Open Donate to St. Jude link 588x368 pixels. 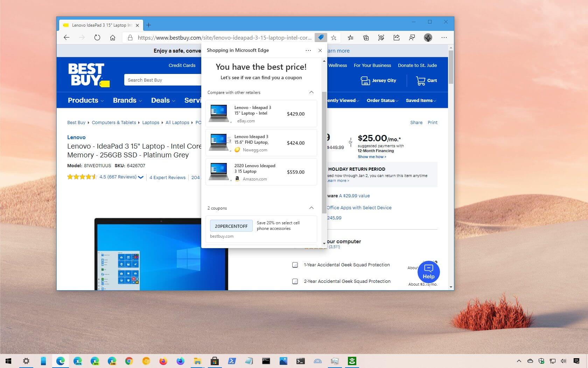pos(417,65)
